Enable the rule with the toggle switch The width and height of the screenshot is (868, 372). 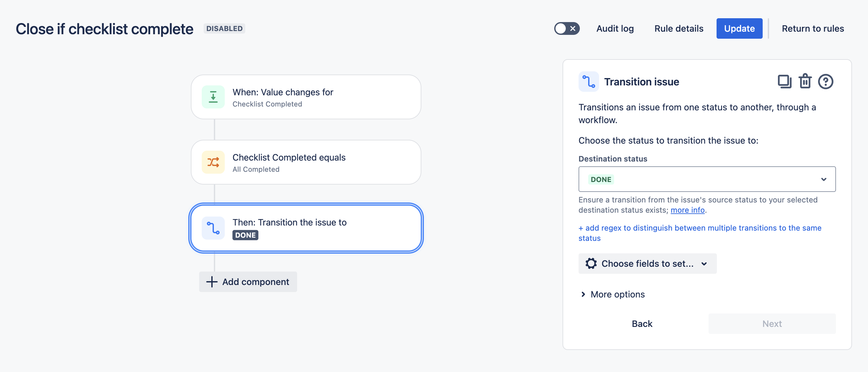pyautogui.click(x=567, y=28)
